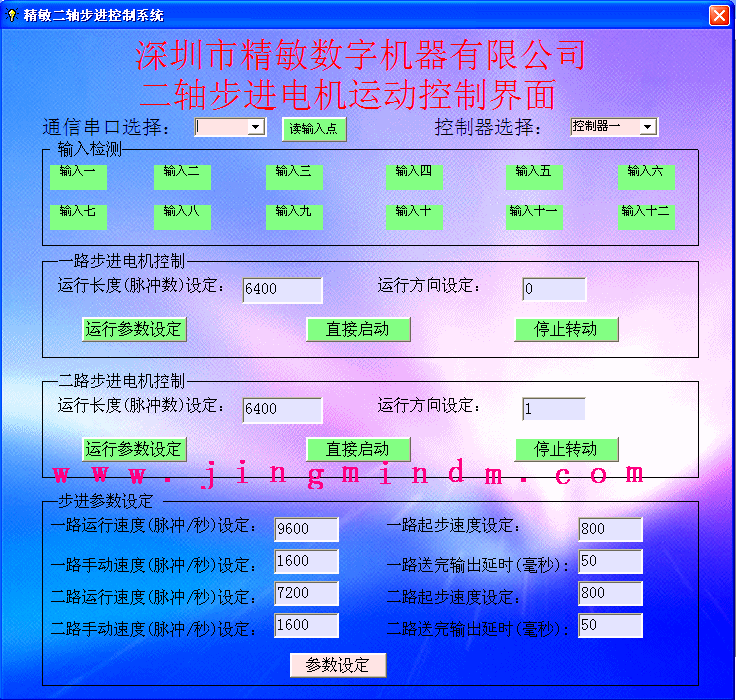Close the 精敏二轴步进控制系统 window
The height and width of the screenshot is (700, 736).
pyautogui.click(x=718, y=15)
